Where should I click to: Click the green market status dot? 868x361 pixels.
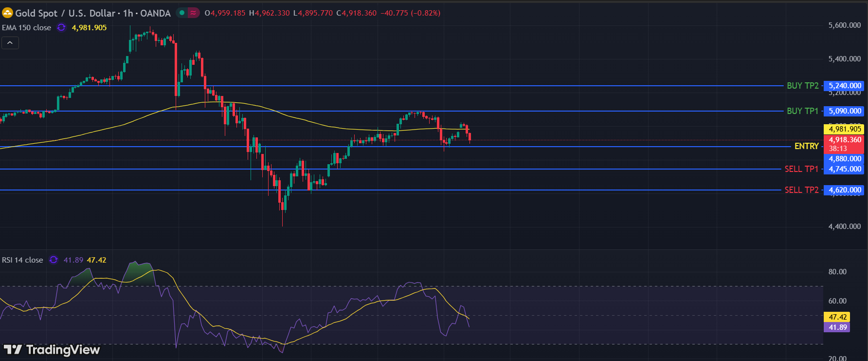[182, 13]
